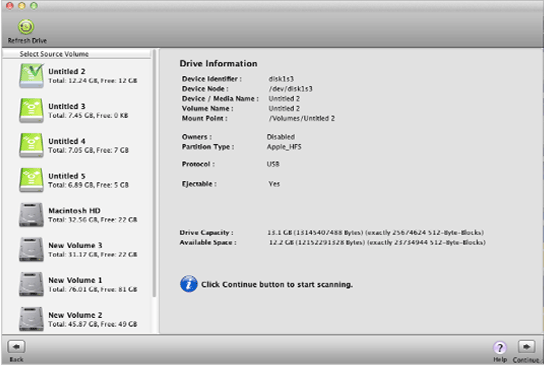Click 'Total: 7.05 GB, Free: 7 GB' text
This screenshot has width=544, height=365.
pyautogui.click(x=88, y=150)
